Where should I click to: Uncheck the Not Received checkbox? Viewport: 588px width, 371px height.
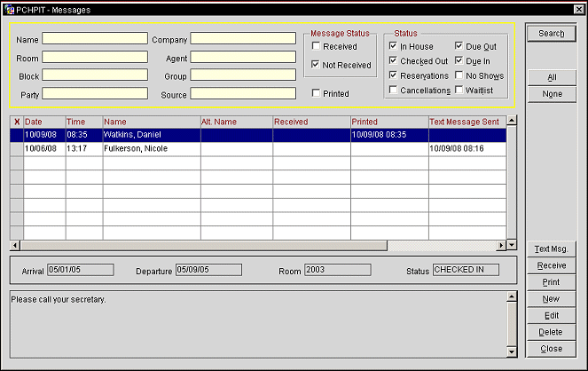point(317,65)
